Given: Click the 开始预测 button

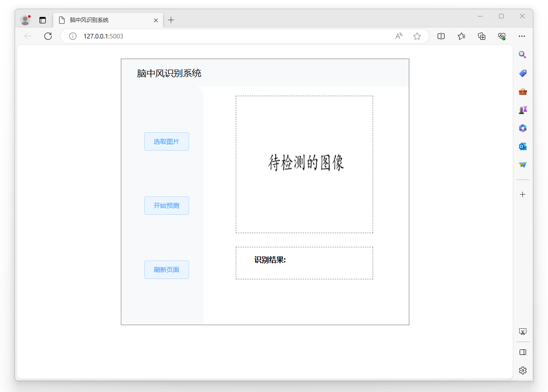Looking at the screenshot, I should [x=166, y=206].
